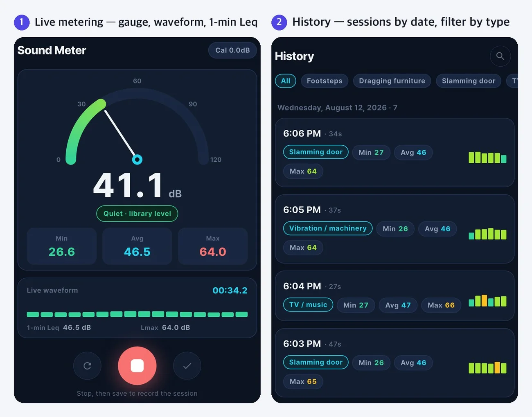Tap Slamming door tag on 6:03 PM session
The image size is (532, 417).
tap(316, 362)
